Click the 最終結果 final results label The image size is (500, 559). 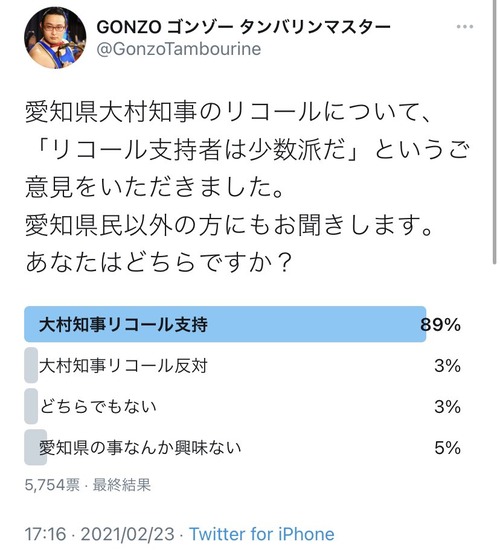(122, 485)
